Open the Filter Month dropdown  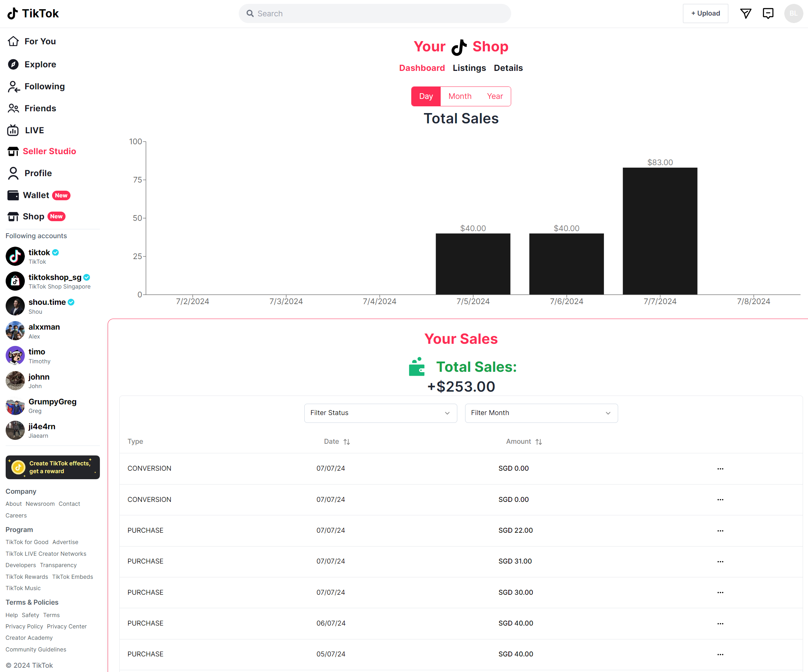click(541, 413)
